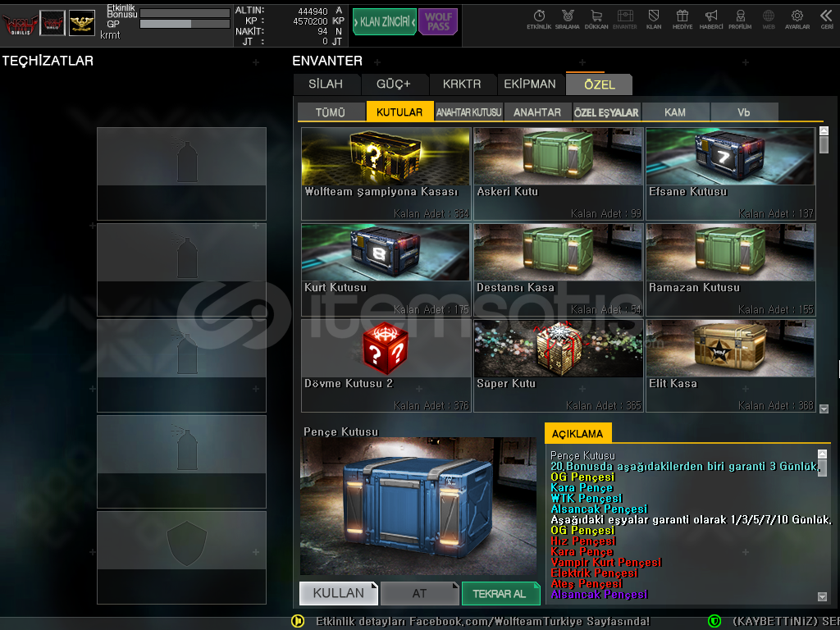Open the AYARLAR settings gear
Screen dimensions: 840x630
click(x=797, y=20)
